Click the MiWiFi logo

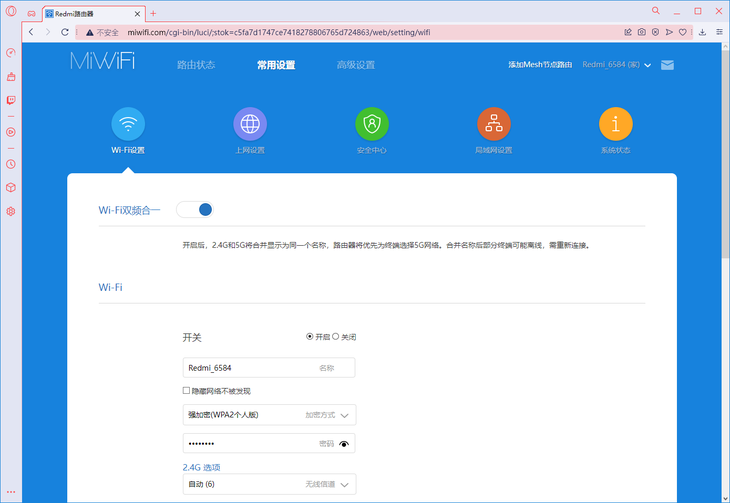pos(103,63)
